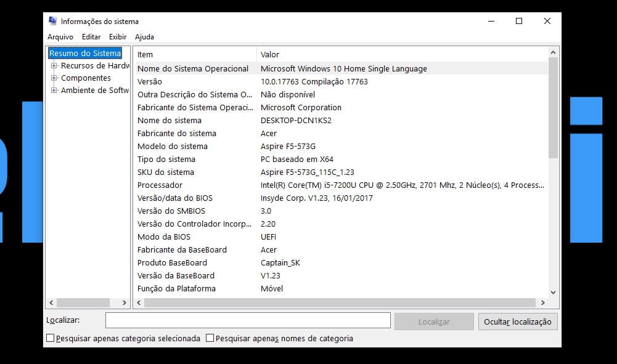The width and height of the screenshot is (617, 364).
Task: Click the Valor column header
Action: pos(402,55)
